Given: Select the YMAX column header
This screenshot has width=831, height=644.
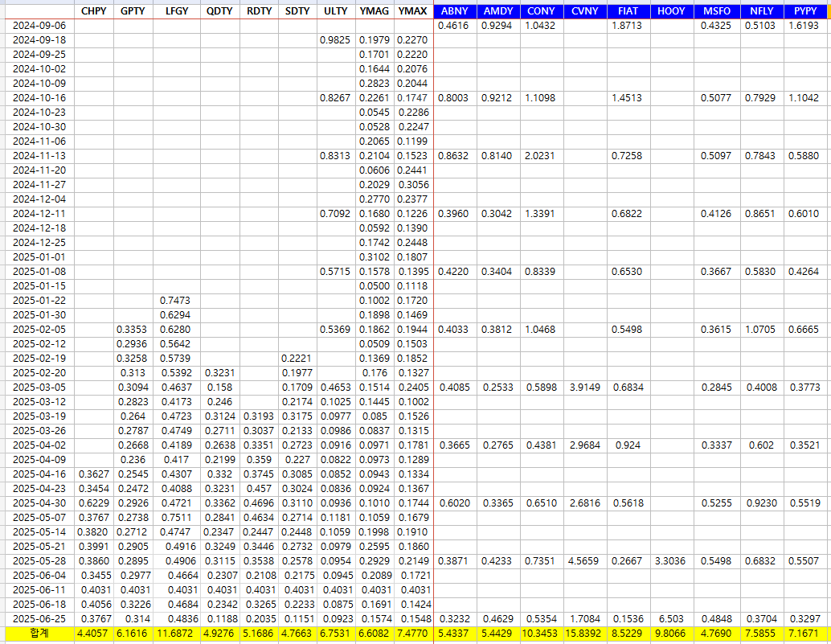Looking at the screenshot, I should click(413, 11).
